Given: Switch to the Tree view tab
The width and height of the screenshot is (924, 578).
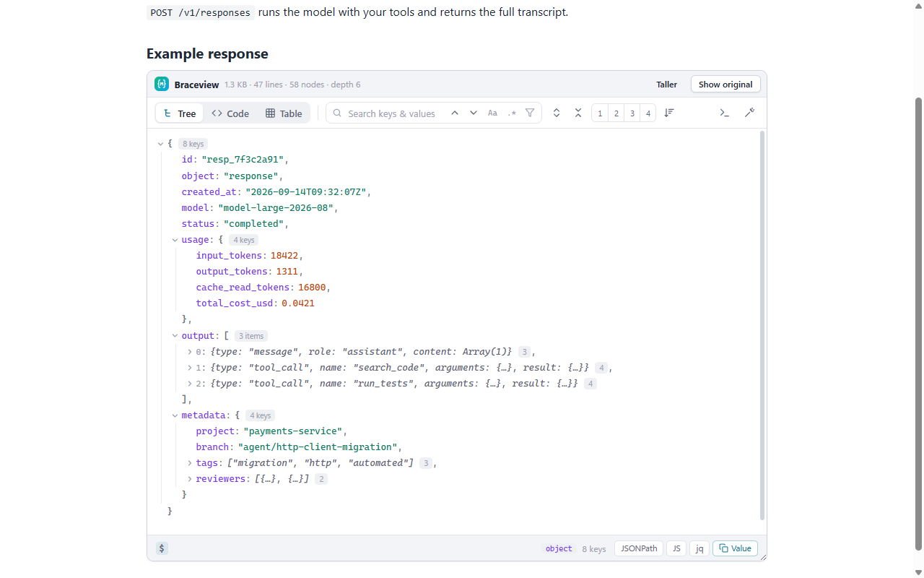Looking at the screenshot, I should [180, 113].
